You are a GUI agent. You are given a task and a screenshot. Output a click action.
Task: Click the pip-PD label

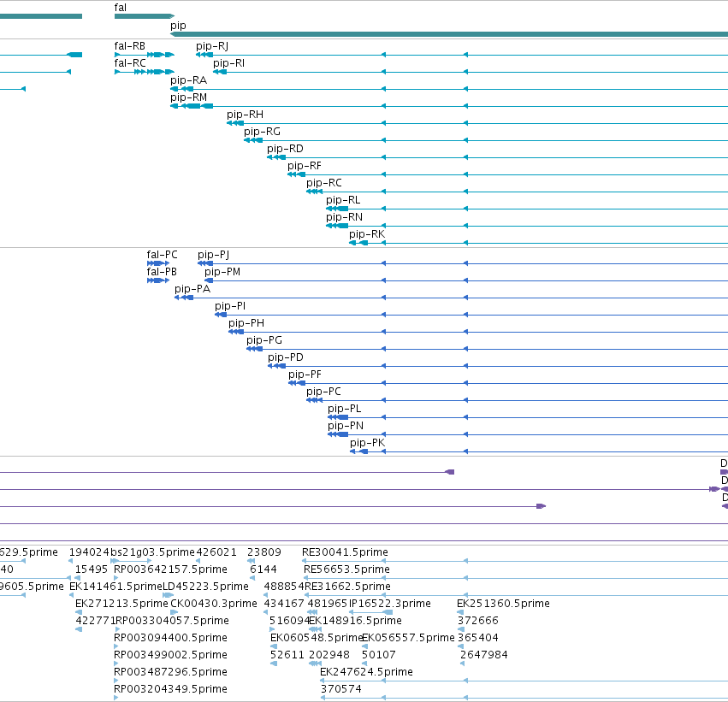coord(286,357)
